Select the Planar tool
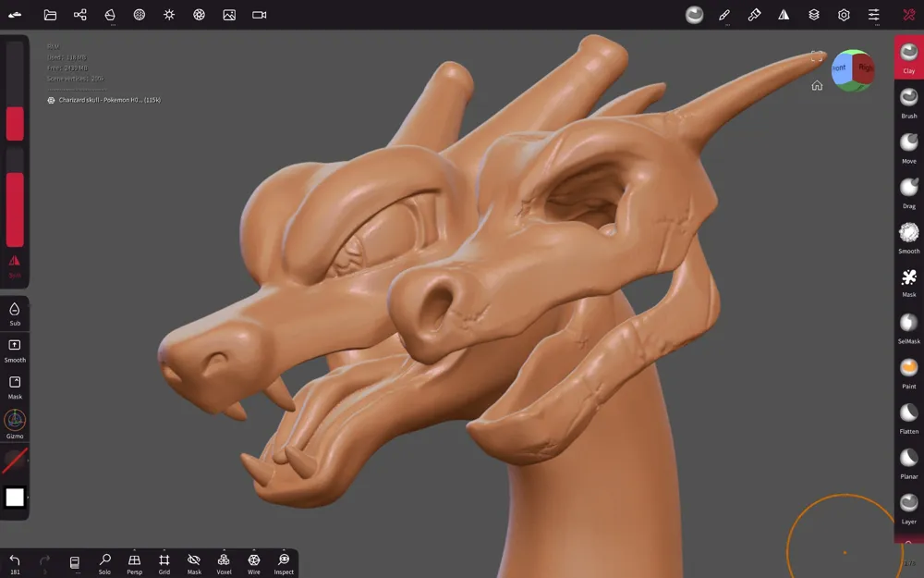 click(x=908, y=463)
